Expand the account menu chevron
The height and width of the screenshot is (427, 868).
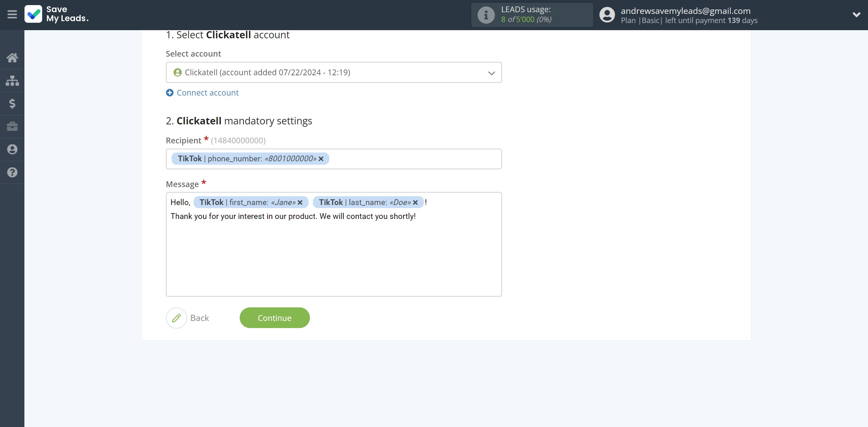(x=856, y=15)
